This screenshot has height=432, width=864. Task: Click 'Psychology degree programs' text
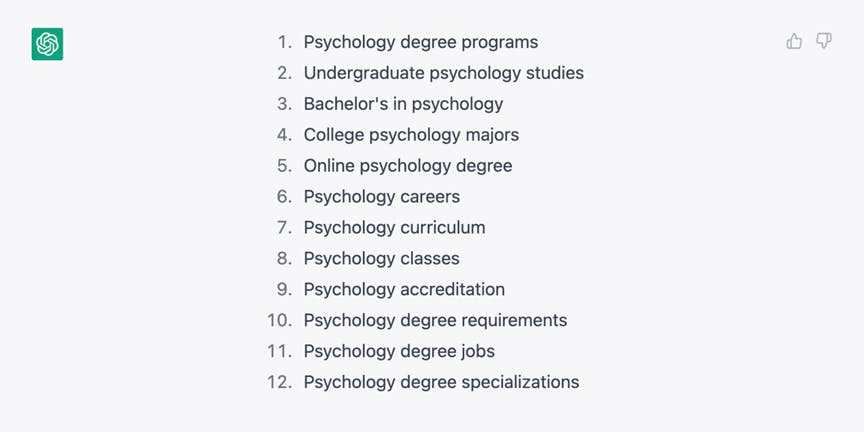[x=421, y=42]
